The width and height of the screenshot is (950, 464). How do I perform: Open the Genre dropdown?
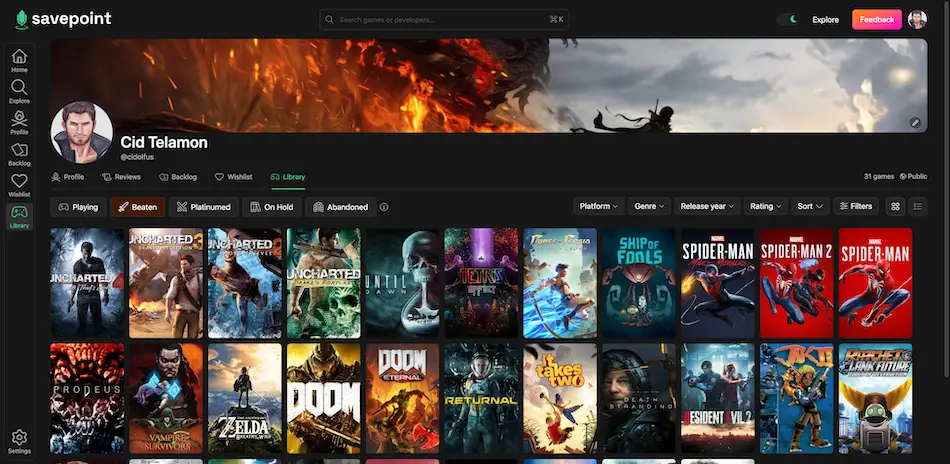(649, 207)
